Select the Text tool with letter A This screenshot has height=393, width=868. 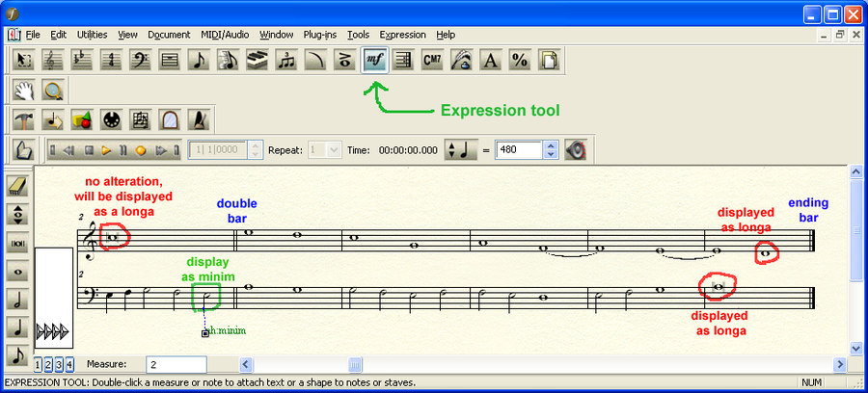490,60
